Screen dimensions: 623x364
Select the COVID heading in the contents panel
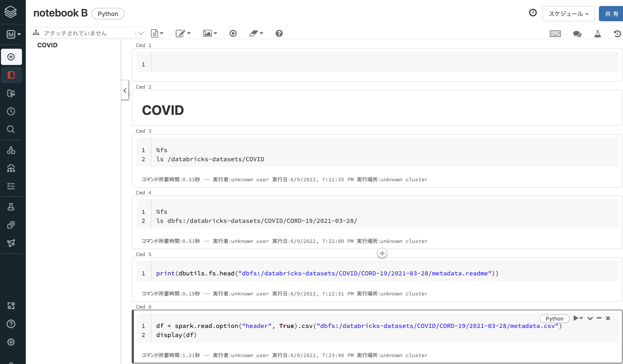[48, 45]
